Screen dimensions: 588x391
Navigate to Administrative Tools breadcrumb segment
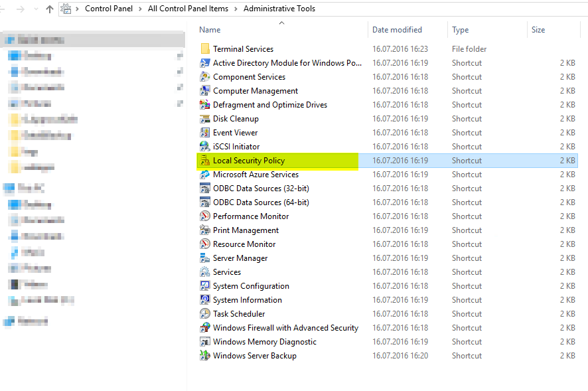279,9
